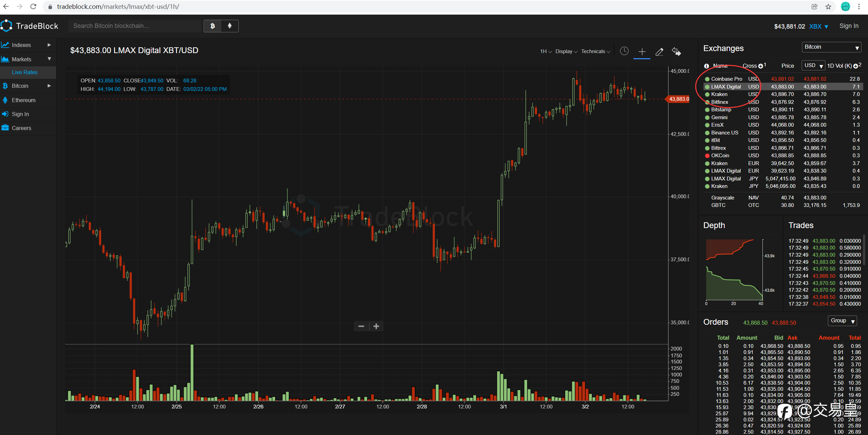Click Sign In at top right

[849, 26]
